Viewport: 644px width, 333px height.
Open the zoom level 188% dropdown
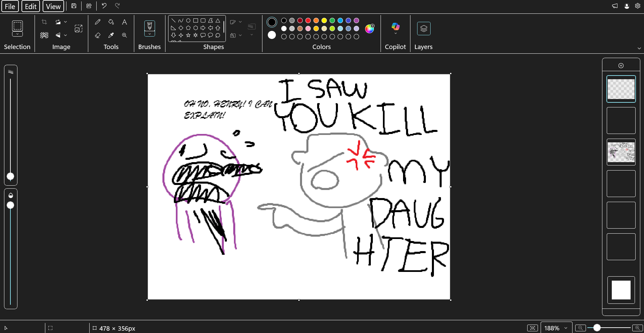pyautogui.click(x=556, y=328)
